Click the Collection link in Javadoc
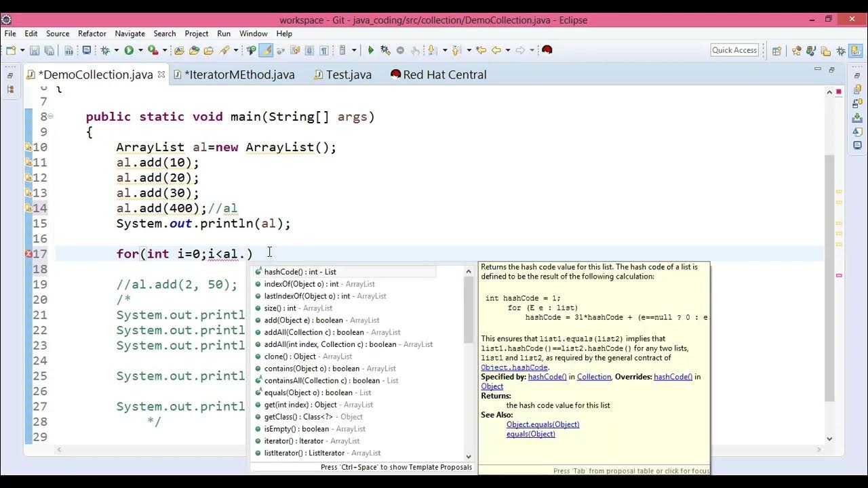 [x=594, y=377]
